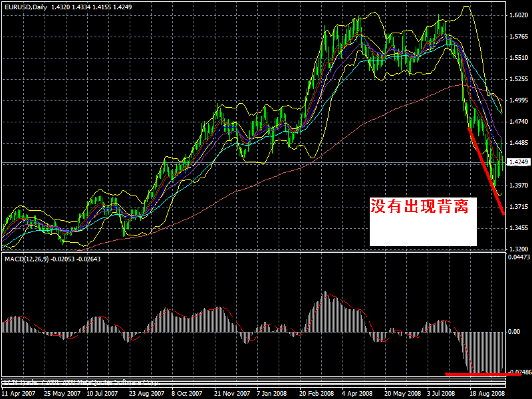Select the red text label 没有出现背离

[420, 206]
